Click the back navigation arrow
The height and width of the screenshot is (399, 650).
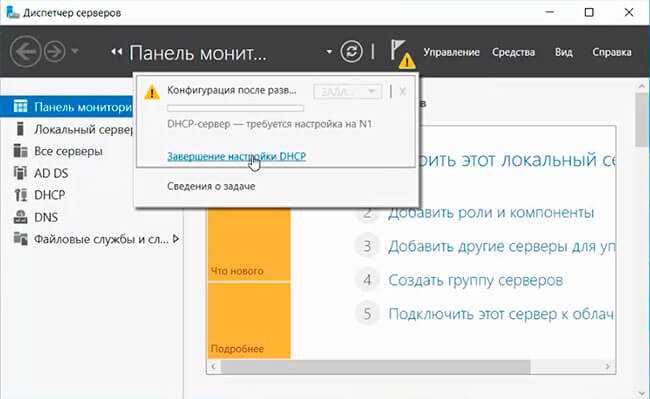(x=25, y=52)
